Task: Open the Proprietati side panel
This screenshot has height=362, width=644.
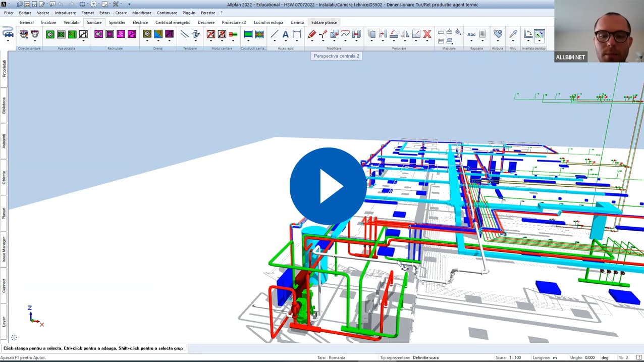Action: pos(4,68)
